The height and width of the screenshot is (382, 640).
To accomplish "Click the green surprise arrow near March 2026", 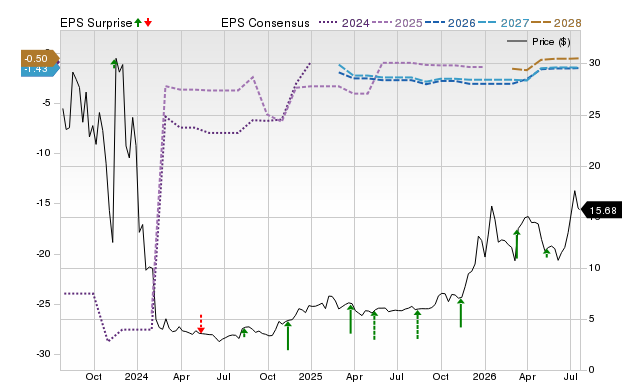I will pos(517,244).
